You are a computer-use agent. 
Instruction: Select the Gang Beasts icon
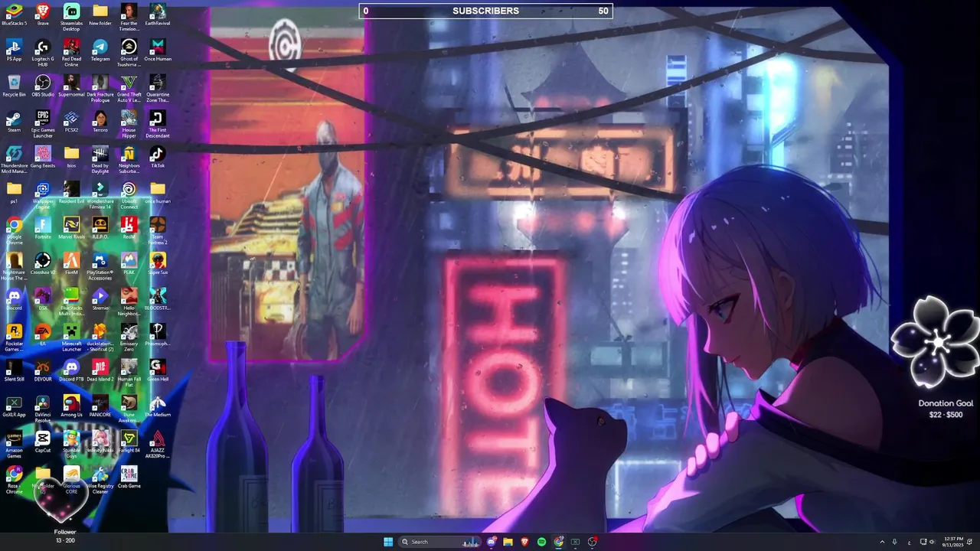[x=43, y=153]
